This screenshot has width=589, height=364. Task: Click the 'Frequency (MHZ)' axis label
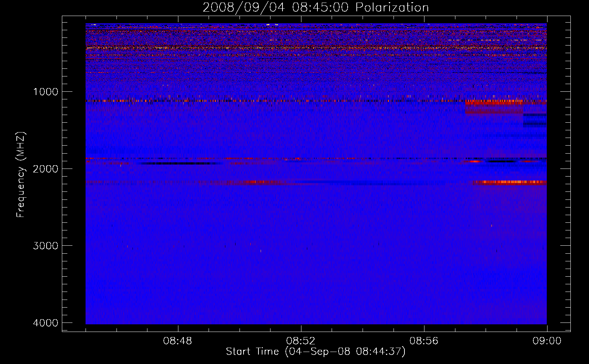tap(21, 175)
